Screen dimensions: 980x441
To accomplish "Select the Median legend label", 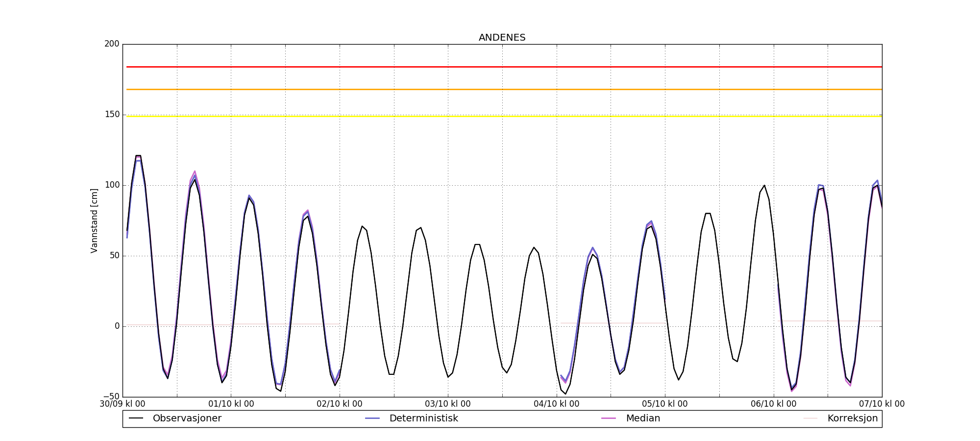I will pos(643,418).
